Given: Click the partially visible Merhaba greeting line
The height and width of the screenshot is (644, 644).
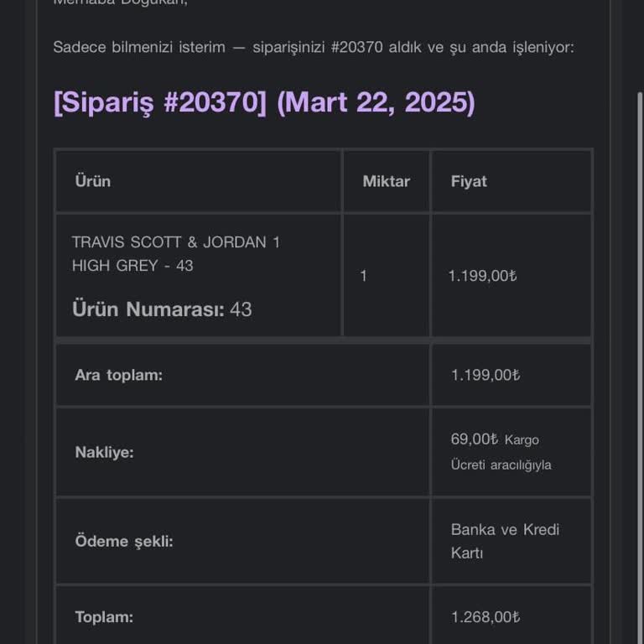Looking at the screenshot, I should (x=121, y=3).
